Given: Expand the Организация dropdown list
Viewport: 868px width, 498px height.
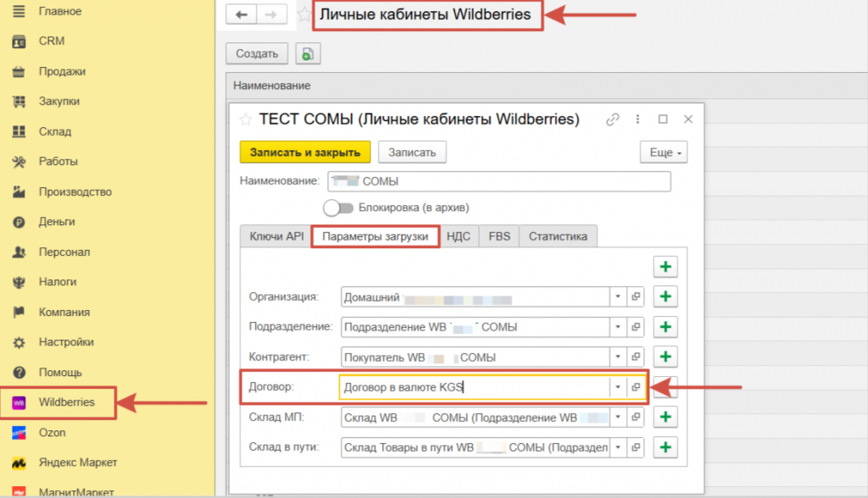Looking at the screenshot, I should pos(618,297).
